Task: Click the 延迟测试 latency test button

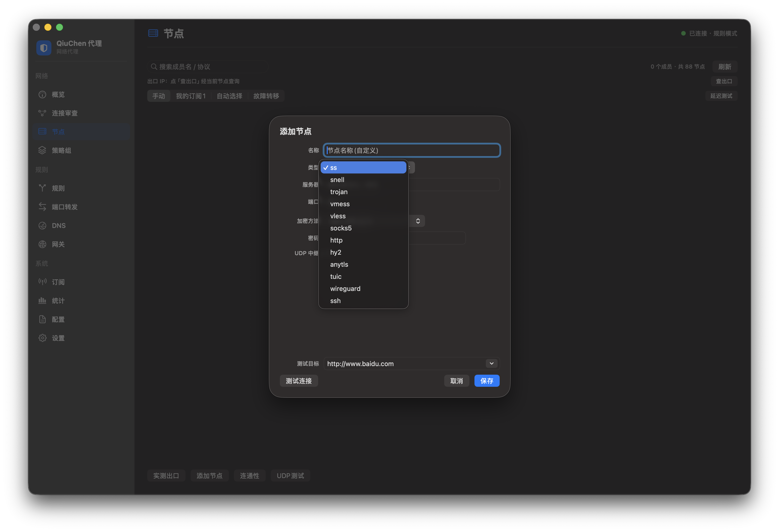Action: click(721, 96)
